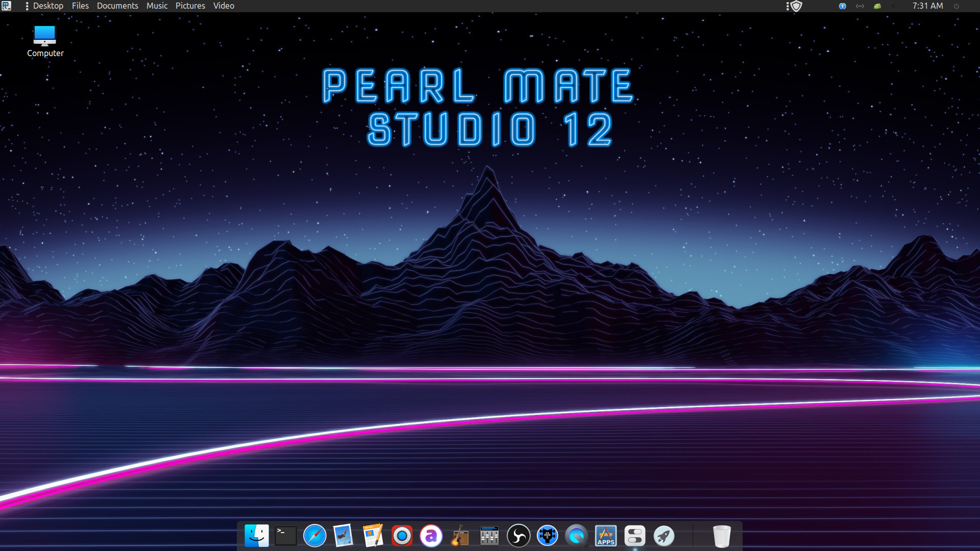Image resolution: width=980 pixels, height=551 pixels.
Task: Open the Documents menu bar item
Action: click(x=117, y=6)
